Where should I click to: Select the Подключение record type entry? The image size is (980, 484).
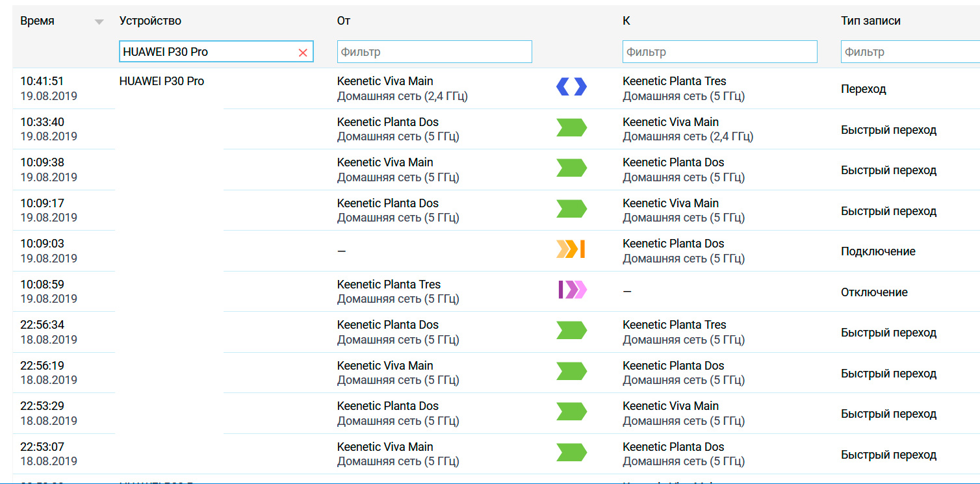[878, 251]
